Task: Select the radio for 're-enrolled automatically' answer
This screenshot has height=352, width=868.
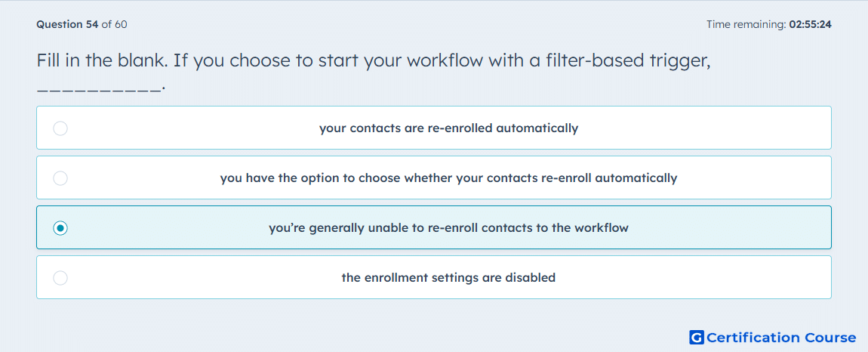Action: pos(60,128)
